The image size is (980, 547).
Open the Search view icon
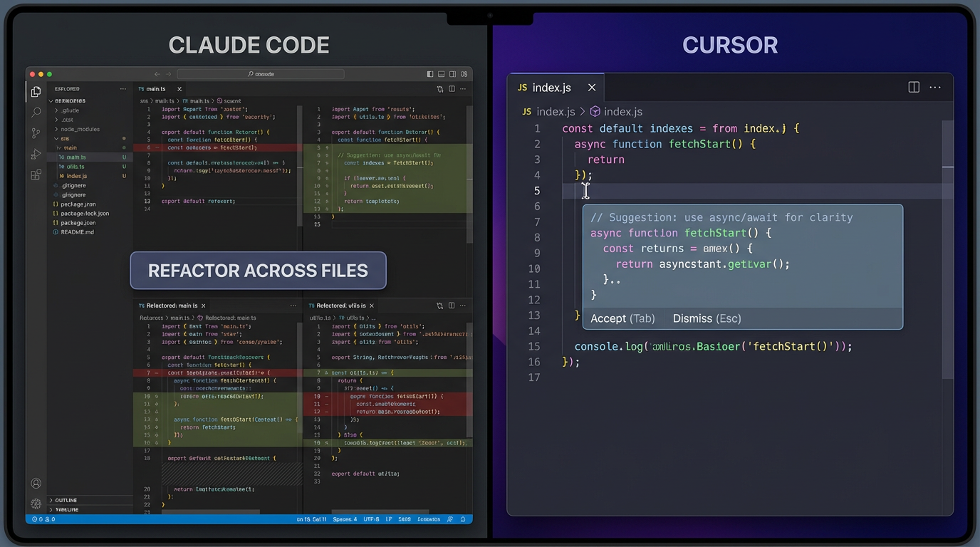pos(36,113)
